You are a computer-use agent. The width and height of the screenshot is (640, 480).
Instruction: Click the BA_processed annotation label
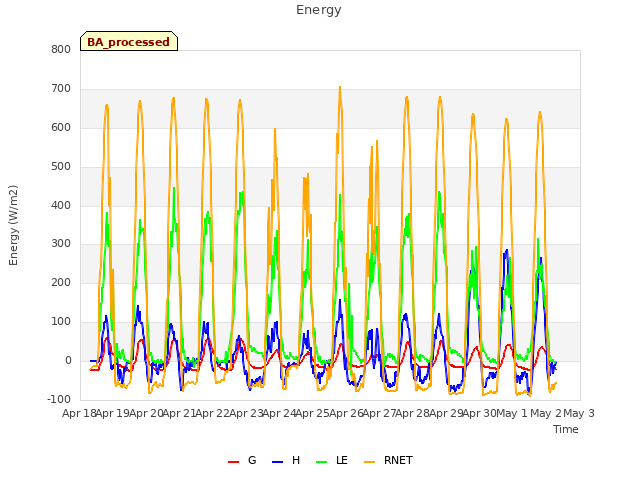(x=129, y=42)
